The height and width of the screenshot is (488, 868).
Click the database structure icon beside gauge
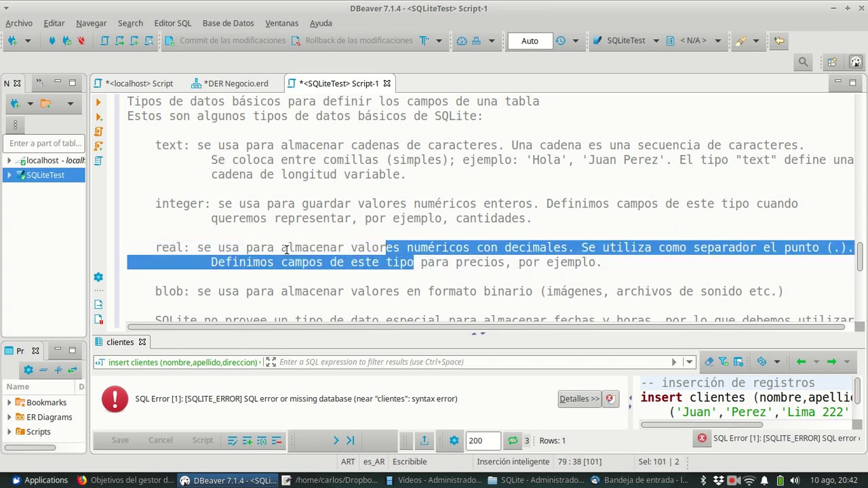477,41
